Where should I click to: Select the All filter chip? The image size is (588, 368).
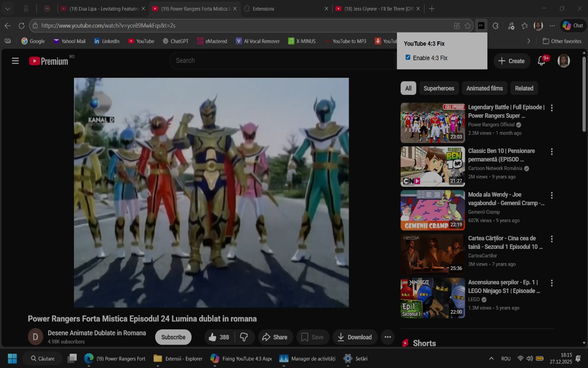click(x=408, y=88)
